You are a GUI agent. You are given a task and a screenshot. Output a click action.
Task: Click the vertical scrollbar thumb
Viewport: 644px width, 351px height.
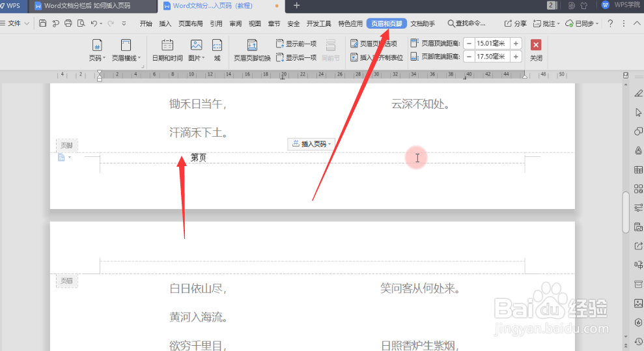(626, 212)
